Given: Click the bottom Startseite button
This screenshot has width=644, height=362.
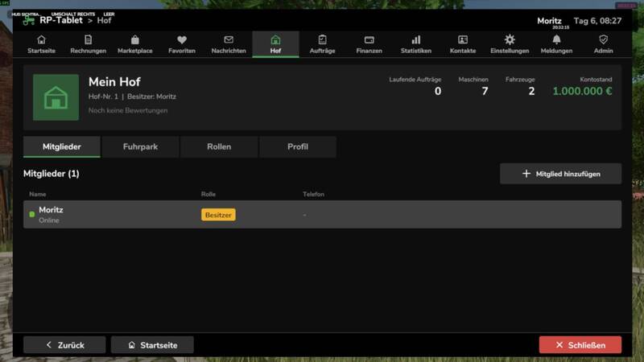Looking at the screenshot, I should (x=152, y=345).
